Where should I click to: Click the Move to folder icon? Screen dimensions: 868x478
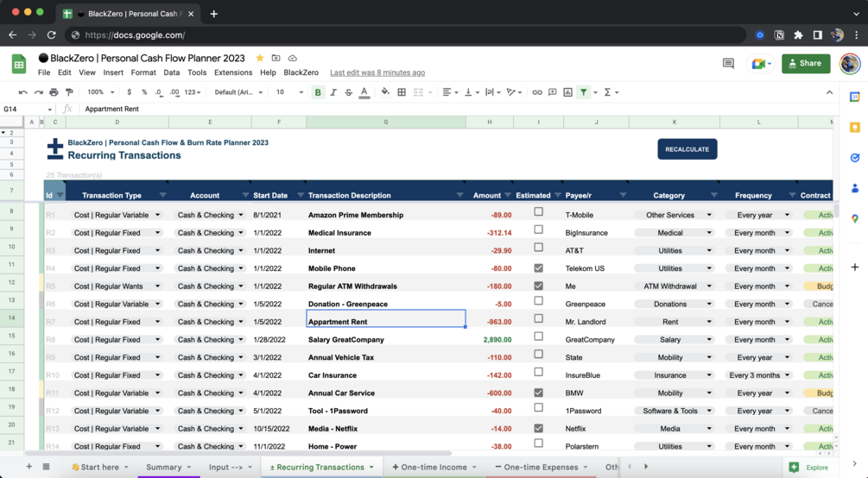pos(276,58)
